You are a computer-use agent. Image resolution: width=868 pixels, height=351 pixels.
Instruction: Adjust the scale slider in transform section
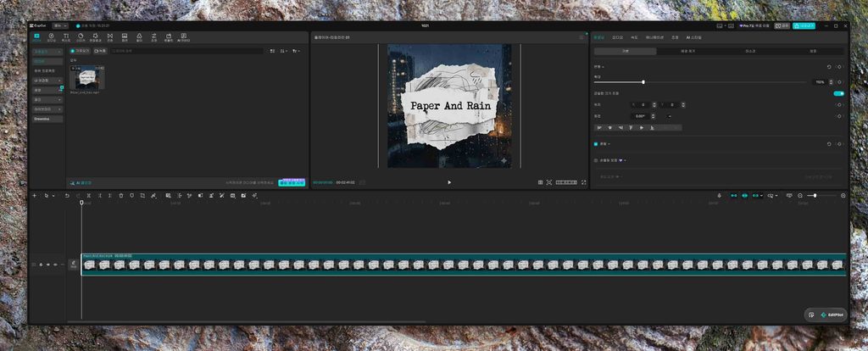pos(699,82)
